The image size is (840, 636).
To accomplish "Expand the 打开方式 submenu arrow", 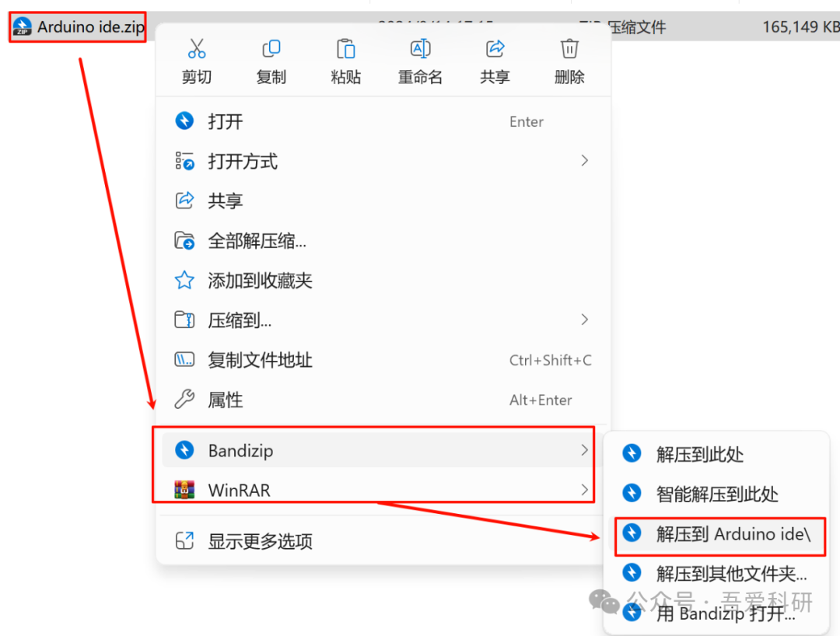I will click(x=584, y=161).
